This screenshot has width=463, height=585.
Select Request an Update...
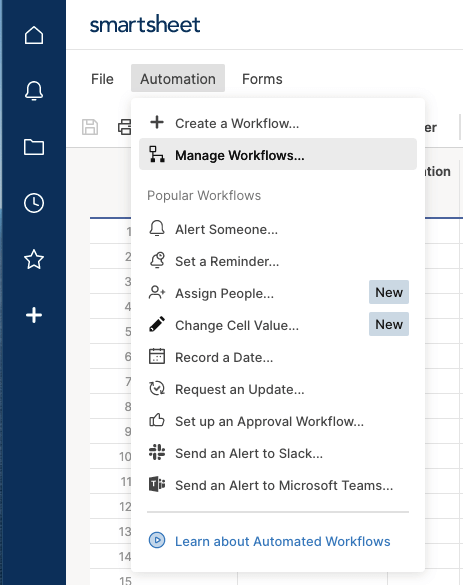tap(278, 389)
